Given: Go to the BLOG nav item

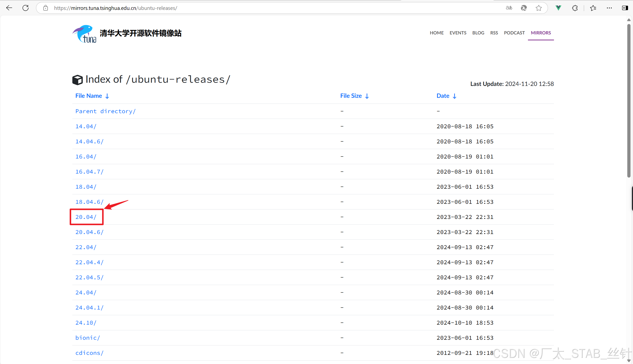Looking at the screenshot, I should click(478, 33).
